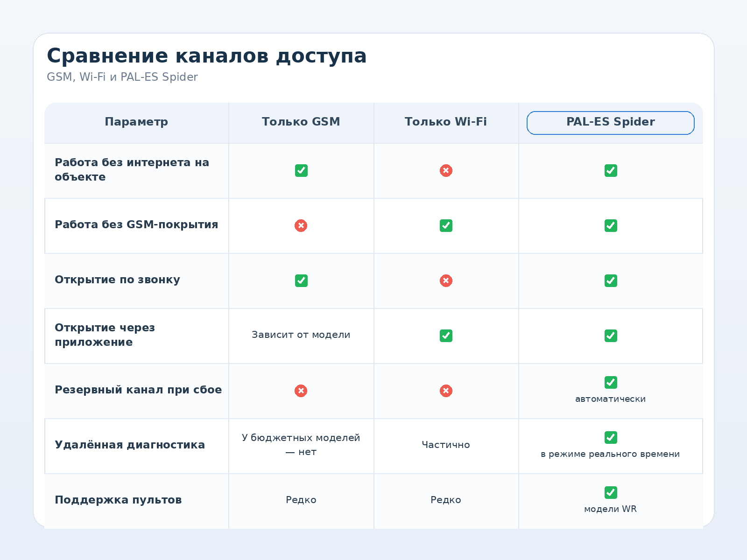Click the row label "Резервный канал при сбое"
The image size is (747, 560).
click(138, 390)
